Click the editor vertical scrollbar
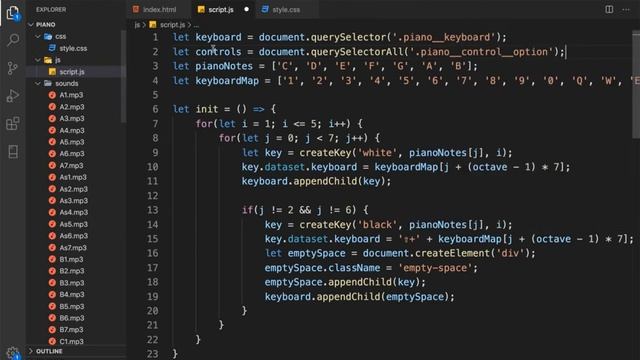 (x=636, y=84)
